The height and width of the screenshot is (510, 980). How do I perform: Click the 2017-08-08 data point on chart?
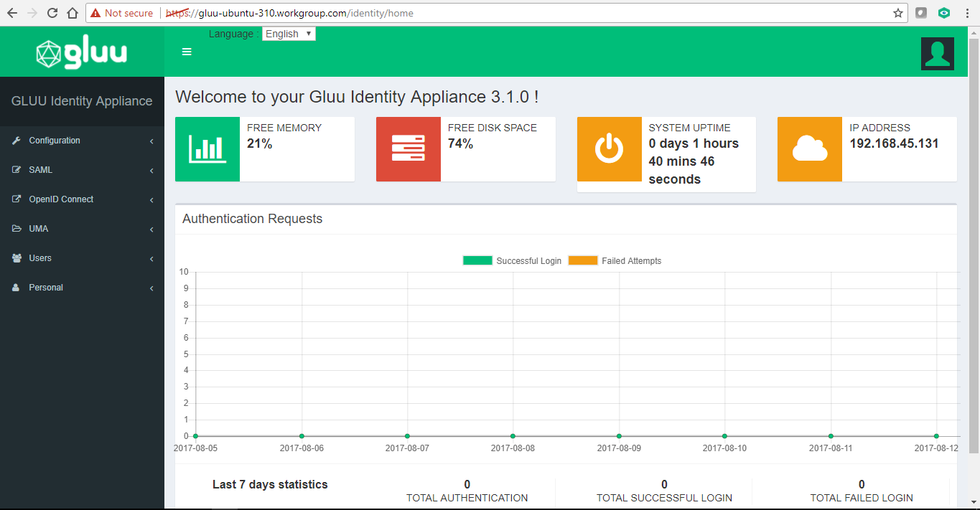coord(513,436)
